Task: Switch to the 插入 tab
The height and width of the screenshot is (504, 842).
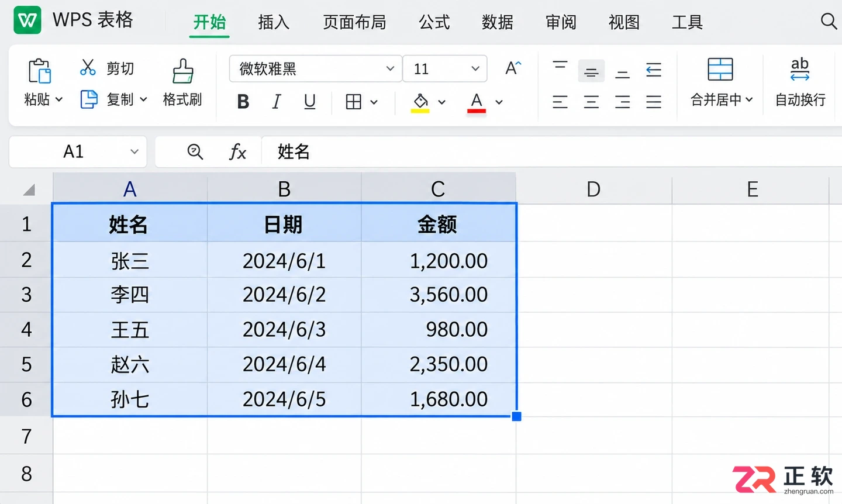Action: [274, 22]
